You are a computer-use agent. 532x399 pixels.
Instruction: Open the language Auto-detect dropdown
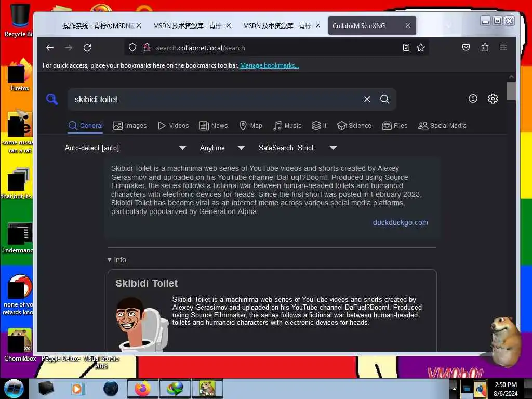[126, 148]
